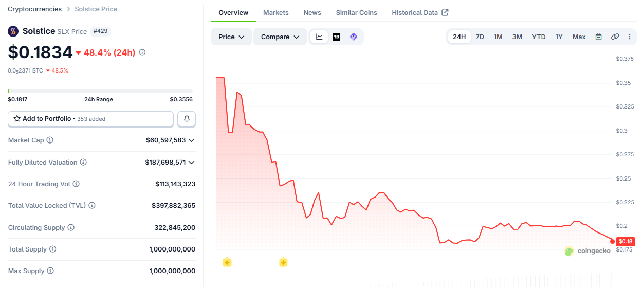Show Total Supply info icon

(52, 249)
